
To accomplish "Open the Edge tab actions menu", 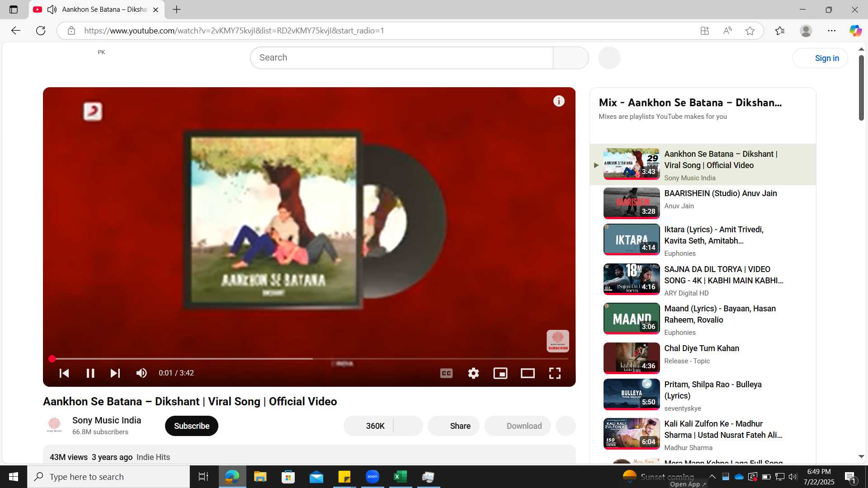I will [14, 9].
